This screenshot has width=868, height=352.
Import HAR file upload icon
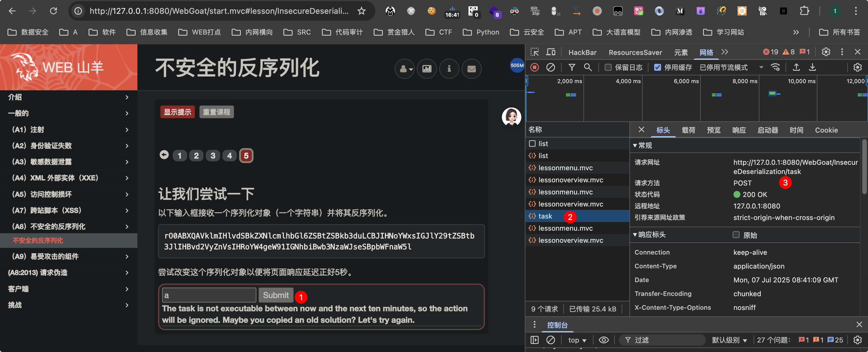[x=796, y=67]
